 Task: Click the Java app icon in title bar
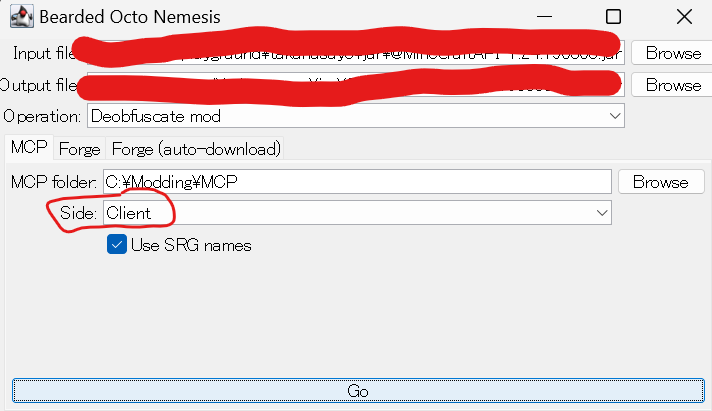19,17
